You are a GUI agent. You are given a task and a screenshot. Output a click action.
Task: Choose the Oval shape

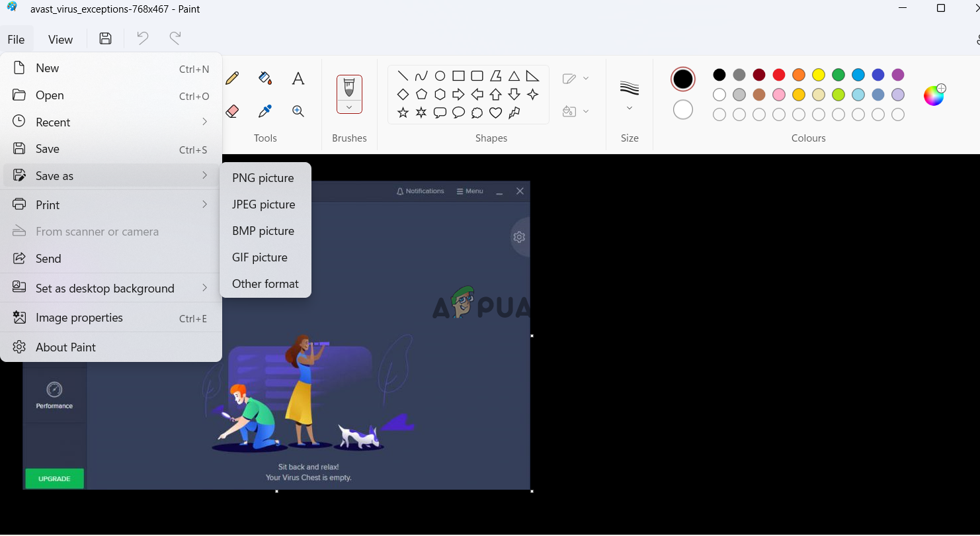point(440,76)
